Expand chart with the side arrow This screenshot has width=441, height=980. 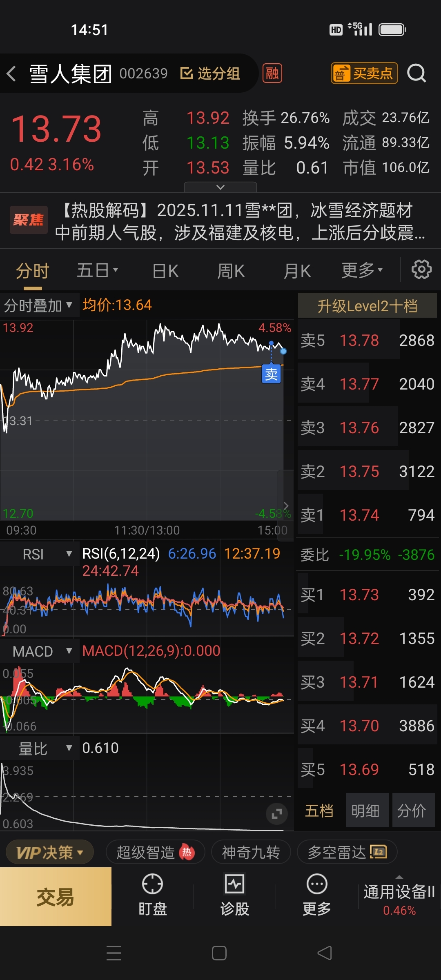coord(286,506)
